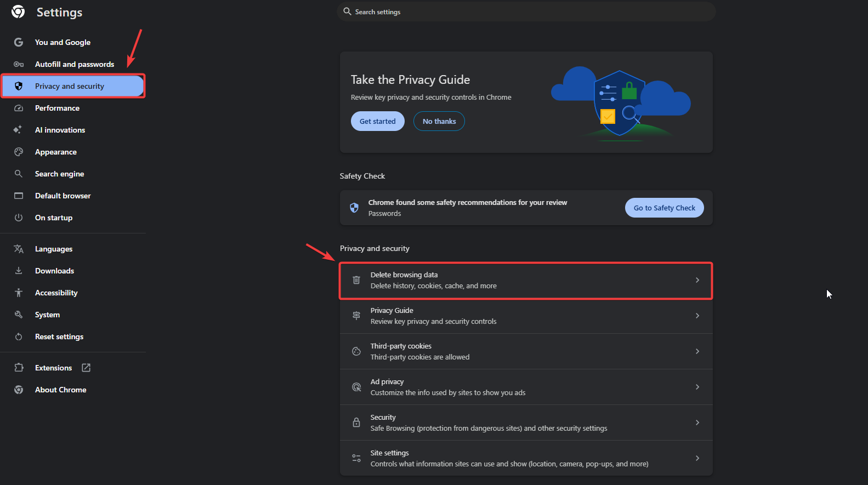The image size is (868, 485).
Task: Open Privacy Guide using the right chevron
Action: (x=697, y=316)
